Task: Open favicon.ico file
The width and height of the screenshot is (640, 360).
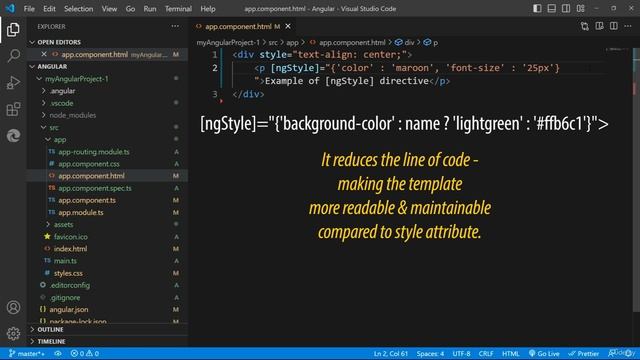Action: (71, 236)
